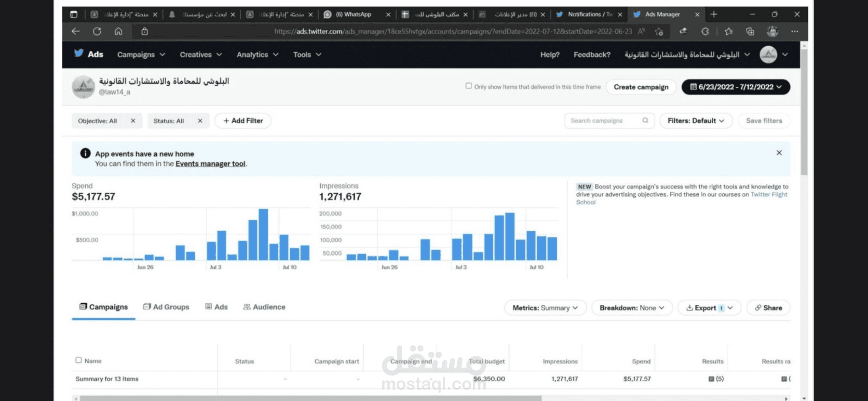Click the Twitter Ads bird logo
Screen dimensions: 868x401
79,53
